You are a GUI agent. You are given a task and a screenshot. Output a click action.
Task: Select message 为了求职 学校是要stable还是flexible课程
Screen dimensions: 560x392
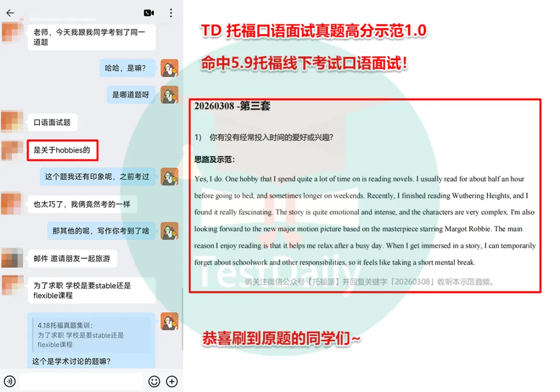(92, 290)
